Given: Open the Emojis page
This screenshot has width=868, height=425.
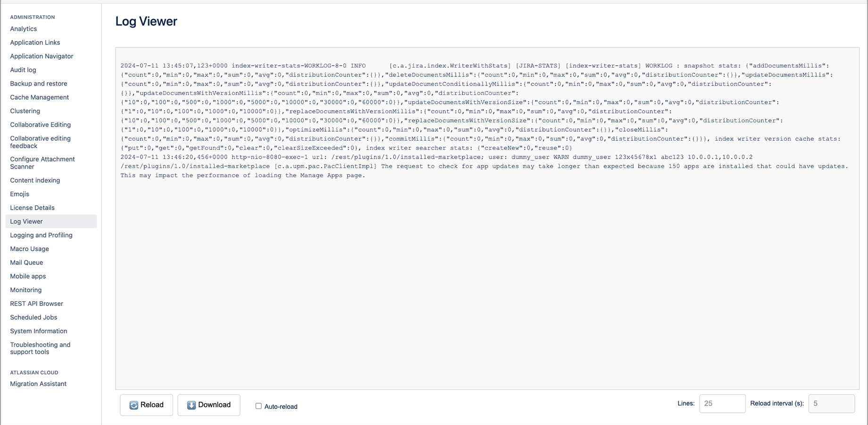Looking at the screenshot, I should pyautogui.click(x=20, y=194).
